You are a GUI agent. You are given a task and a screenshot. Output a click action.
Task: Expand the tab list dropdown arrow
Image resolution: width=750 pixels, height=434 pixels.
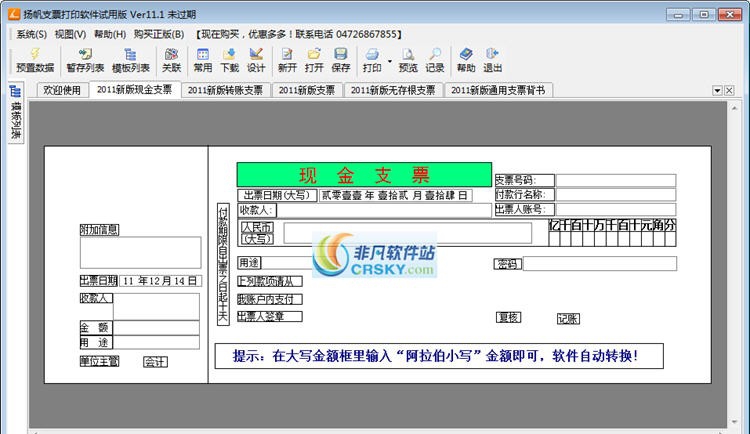717,90
